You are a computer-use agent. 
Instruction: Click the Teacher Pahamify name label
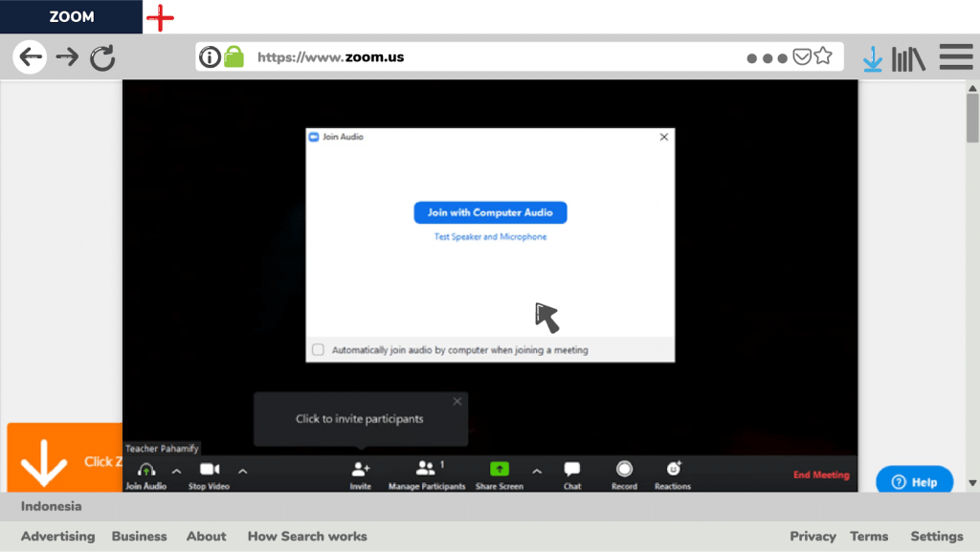pos(162,449)
